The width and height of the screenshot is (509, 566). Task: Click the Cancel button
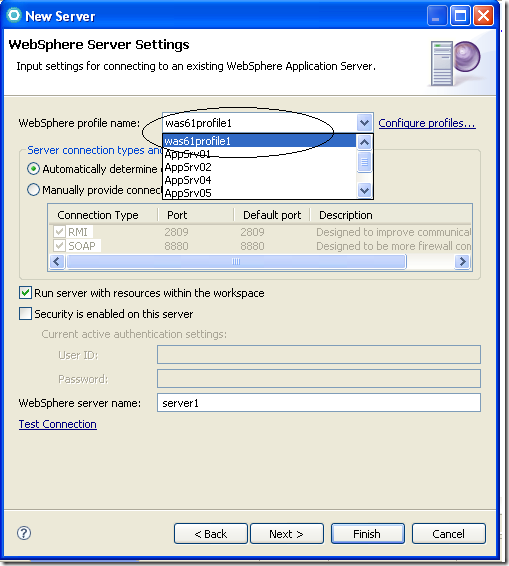(x=449, y=534)
